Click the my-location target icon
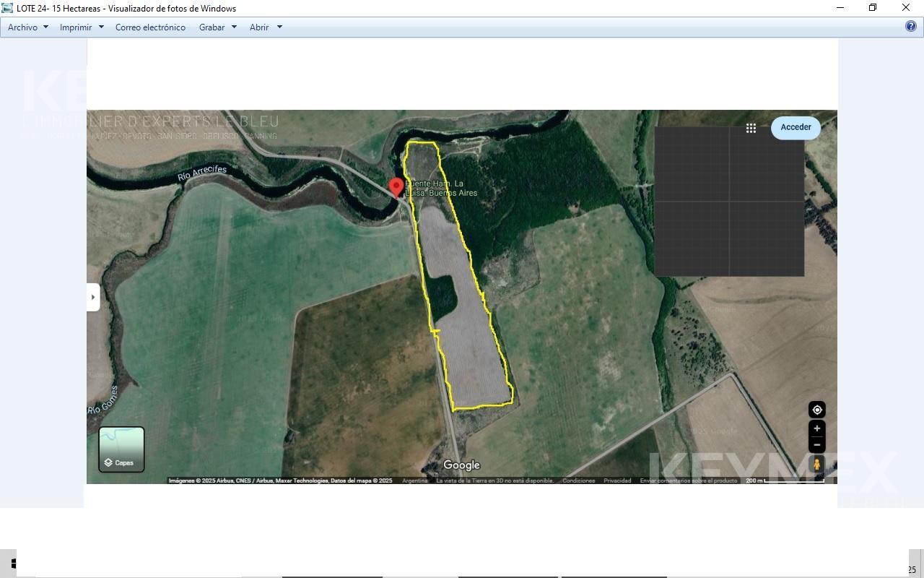Viewport: 924px width, 578px height. coord(816,410)
